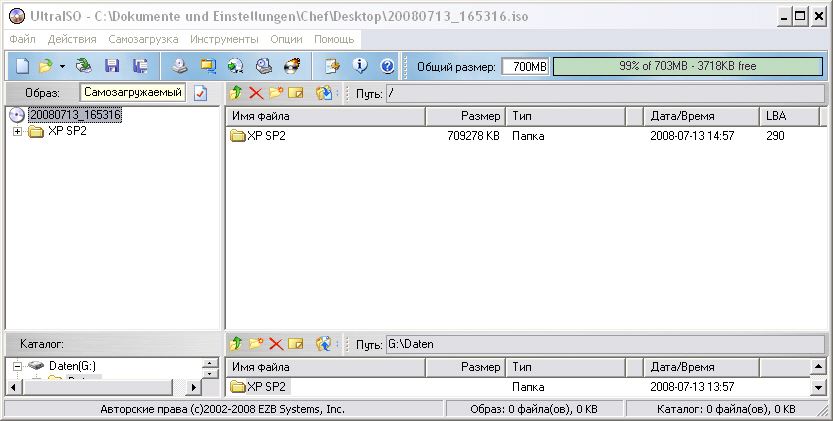Click the 2008-07-13 14:57 date cell
This screenshot has width=833, height=421.
click(692, 136)
